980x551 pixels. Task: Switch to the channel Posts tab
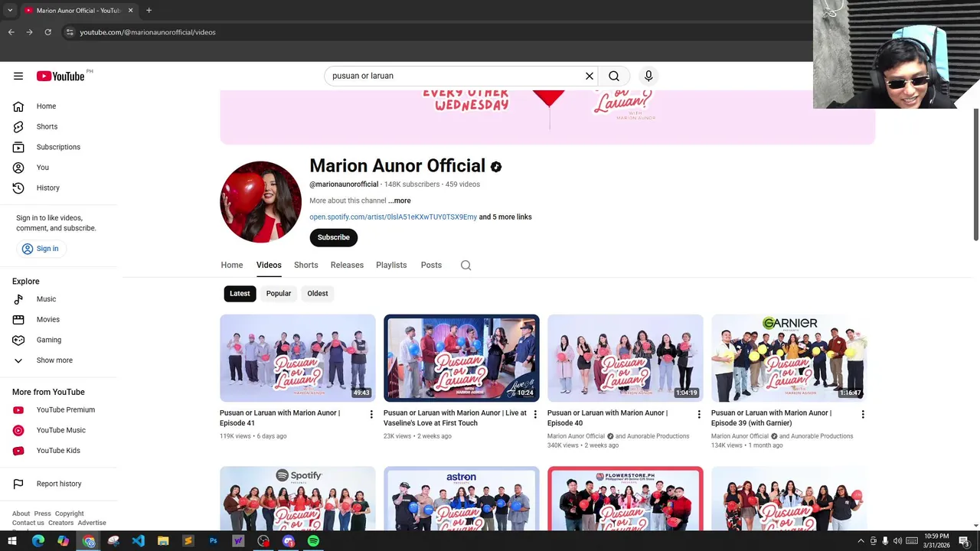pos(431,266)
